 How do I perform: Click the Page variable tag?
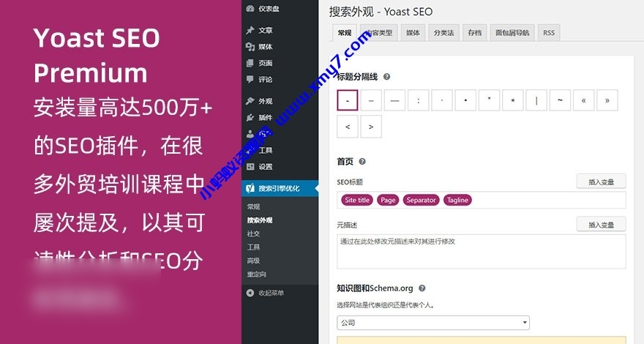tap(388, 200)
